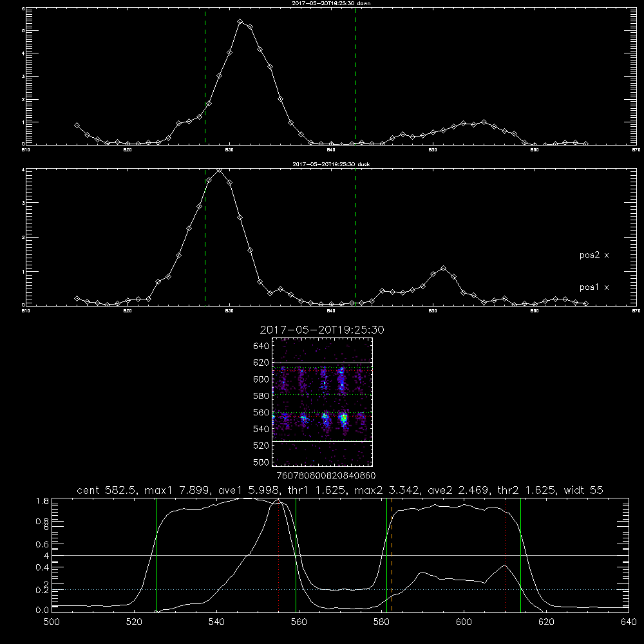Click the left green dashed line in dusk plot
This screenshot has width=644, height=644.
point(205,237)
